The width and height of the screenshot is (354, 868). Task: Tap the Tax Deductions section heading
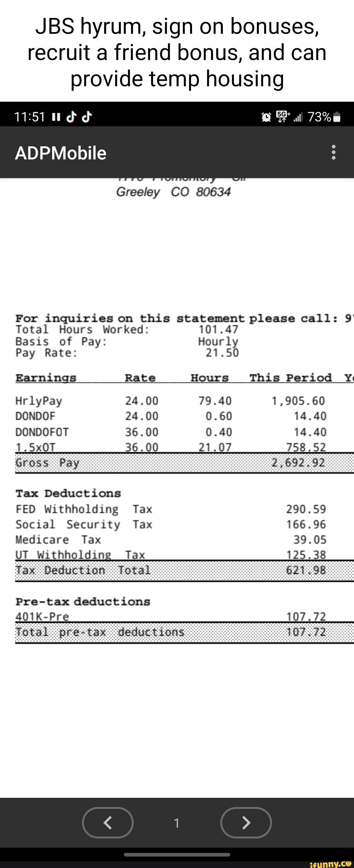[x=68, y=493]
